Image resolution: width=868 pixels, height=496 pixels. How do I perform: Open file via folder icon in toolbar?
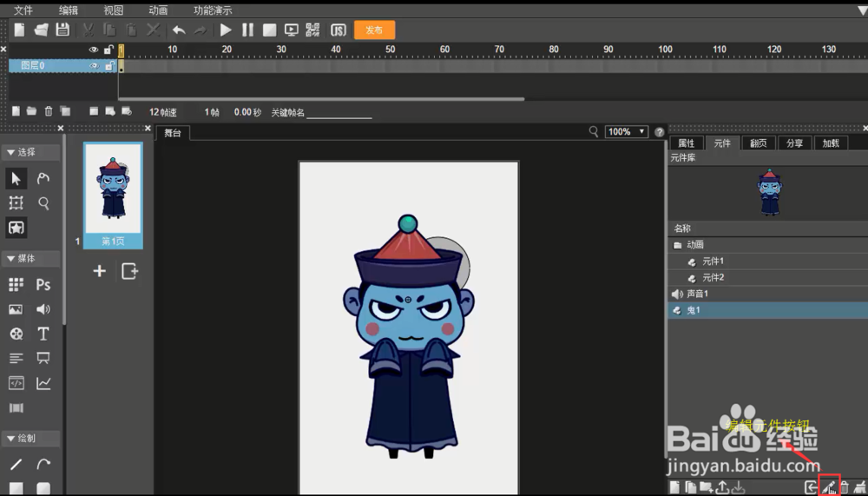point(41,30)
